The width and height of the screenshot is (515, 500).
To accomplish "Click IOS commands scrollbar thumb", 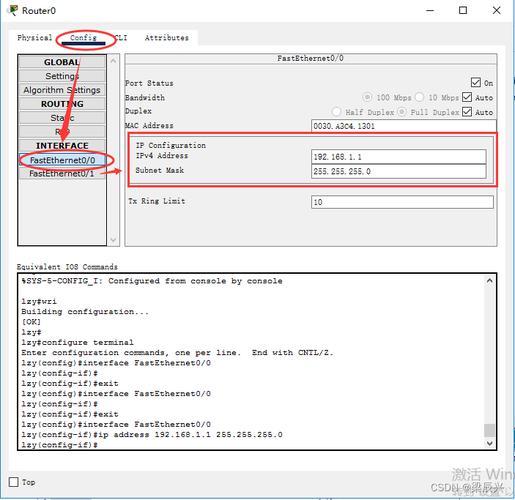I will [489, 430].
